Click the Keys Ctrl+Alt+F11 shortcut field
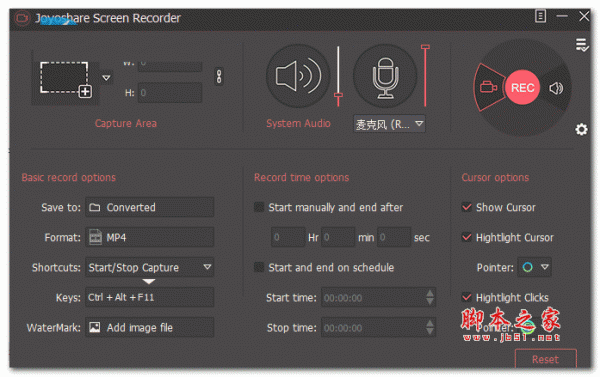Viewport: 600px width, 377px height. (x=149, y=297)
